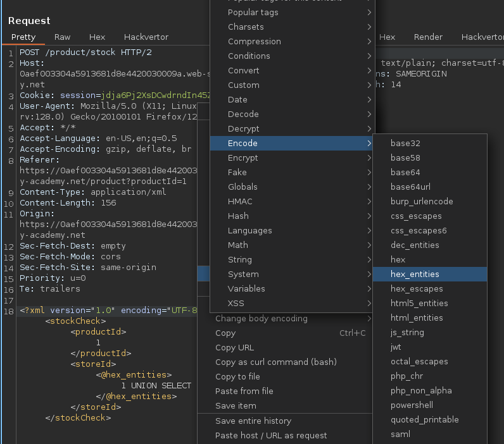Open the Hex tab in Request

coord(97,37)
